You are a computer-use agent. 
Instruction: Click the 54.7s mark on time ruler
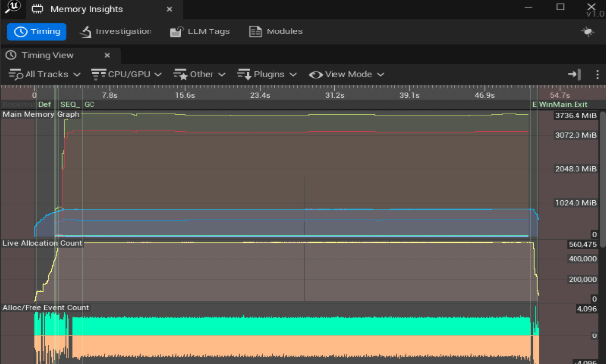tap(560, 95)
